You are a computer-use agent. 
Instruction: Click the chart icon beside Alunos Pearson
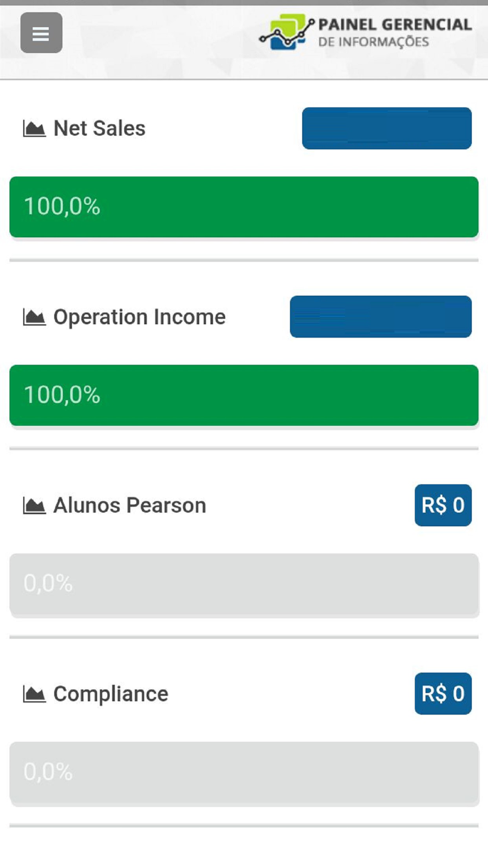[34, 506]
